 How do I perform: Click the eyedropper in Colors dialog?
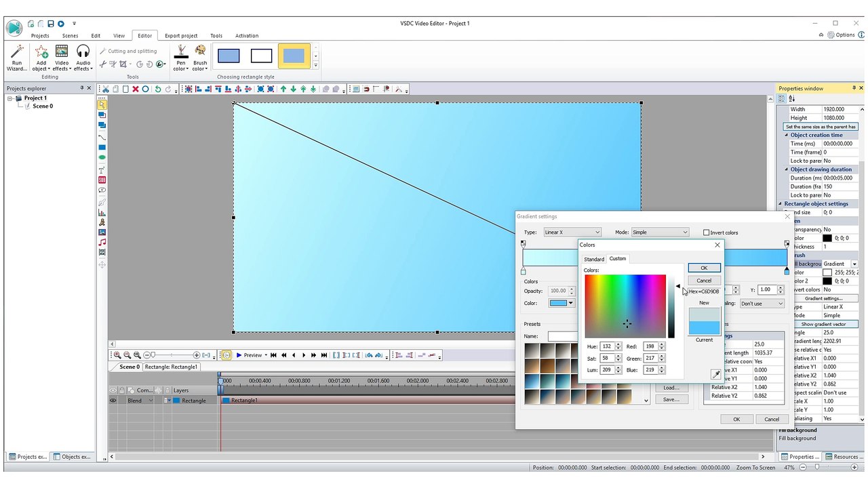pos(715,374)
